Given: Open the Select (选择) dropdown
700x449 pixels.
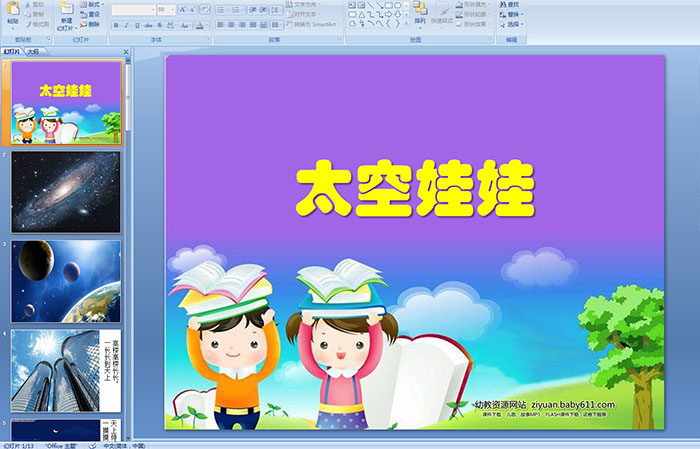Looking at the screenshot, I should point(512,24).
